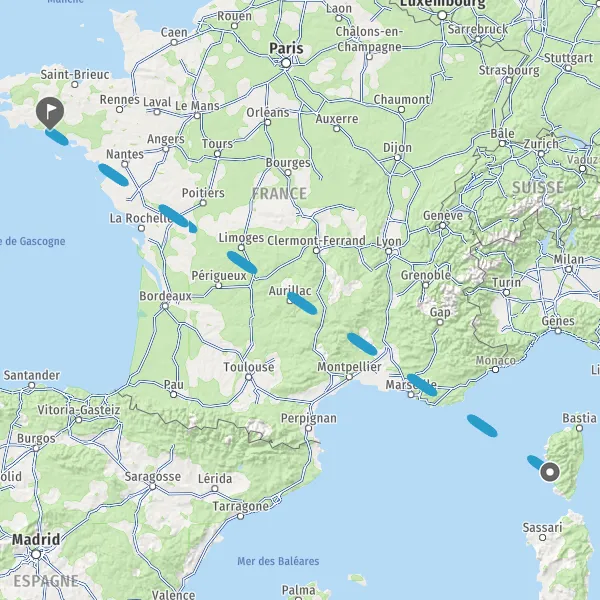
Task: Select the blue route segment near Limoges
Action: 242,262
